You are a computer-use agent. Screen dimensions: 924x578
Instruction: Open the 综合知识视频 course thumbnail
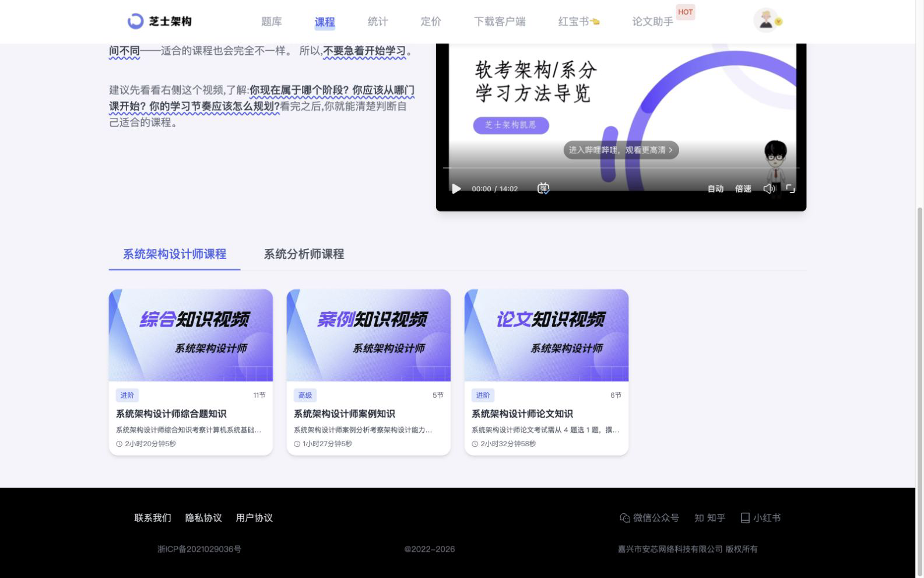[191, 335]
